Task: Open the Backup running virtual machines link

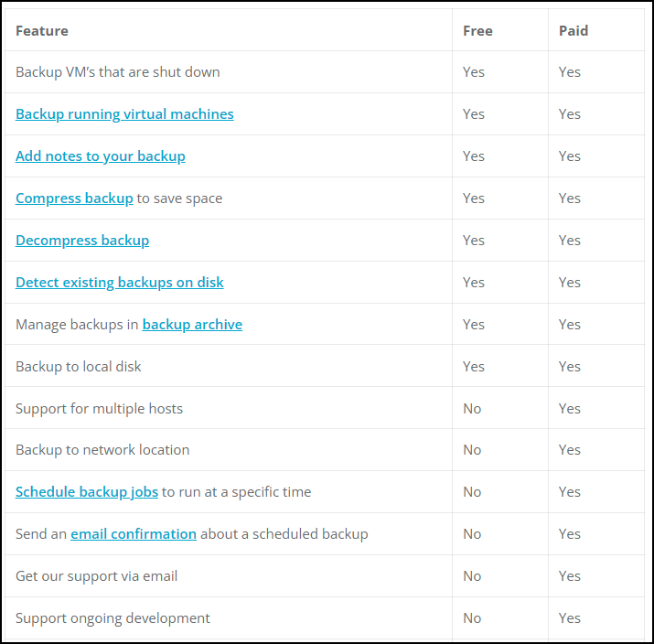Action: (124, 114)
